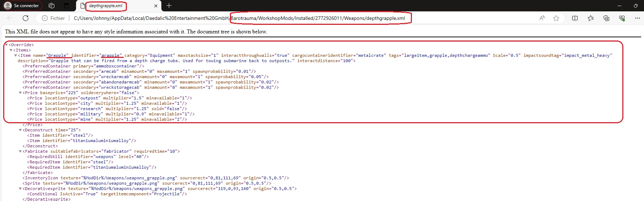Click the Item identifier steel under Deconstruct

pos(60,135)
